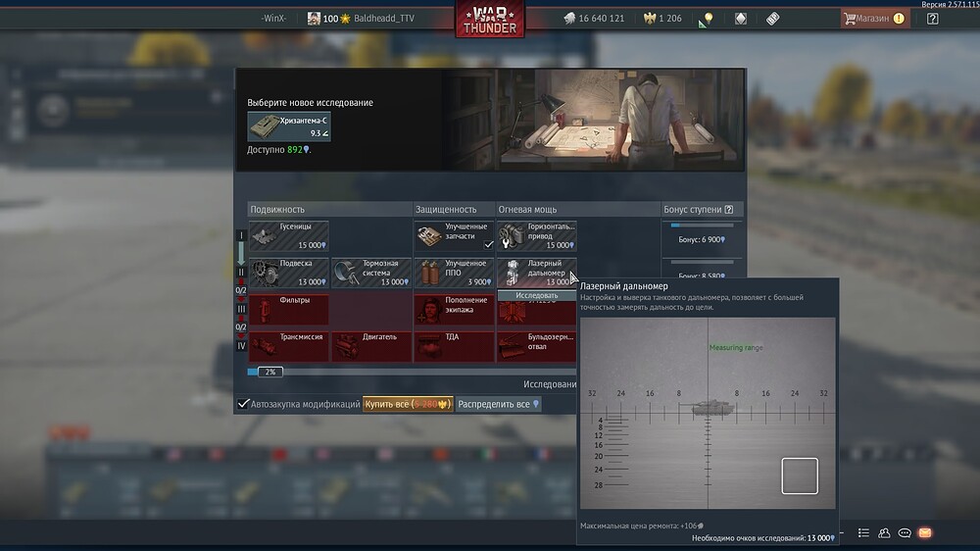Click the War Thunder logo
980x551 pixels.
tap(489, 20)
